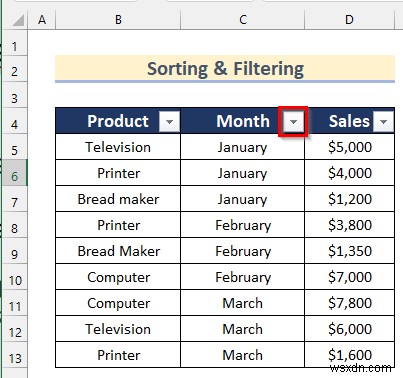Select the Television cell in row 5
The width and height of the screenshot is (403, 378).
point(118,147)
